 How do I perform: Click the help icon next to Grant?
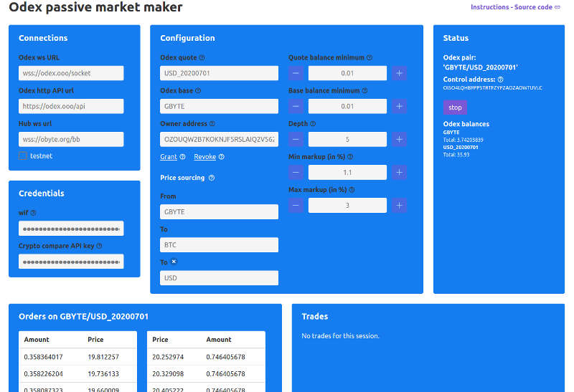pos(183,156)
